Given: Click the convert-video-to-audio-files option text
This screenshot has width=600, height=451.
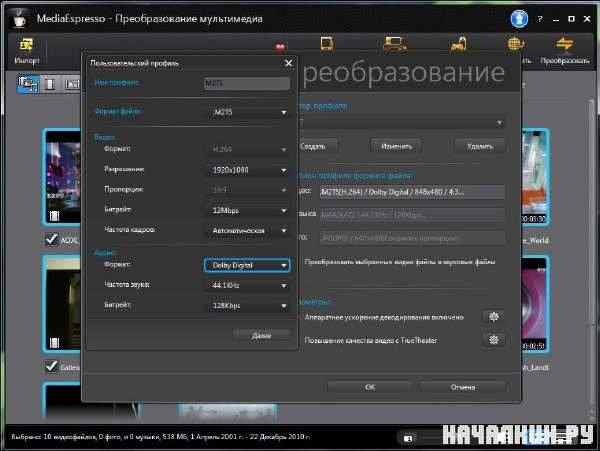Looking at the screenshot, I should click(399, 262).
